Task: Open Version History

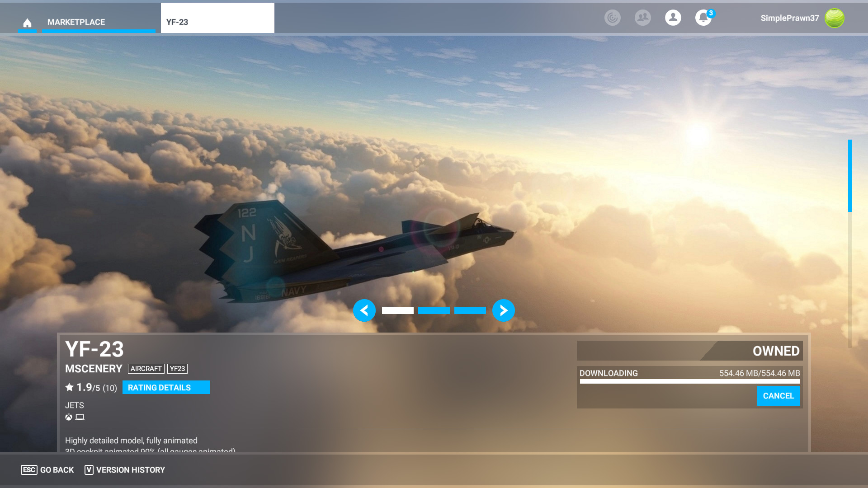Action: coord(125,470)
